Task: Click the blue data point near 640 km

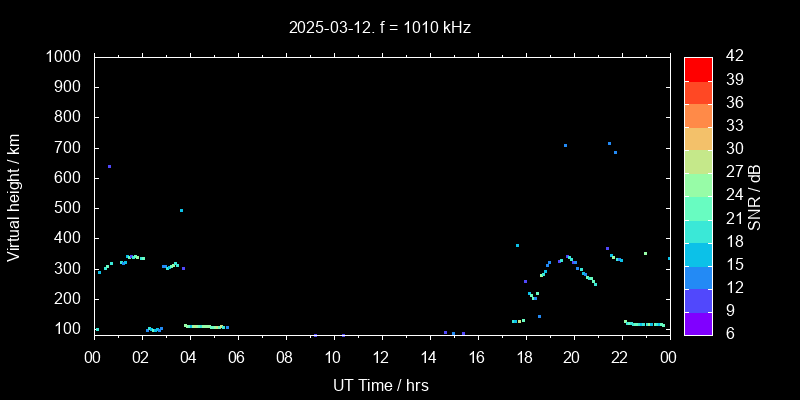Action: pyautogui.click(x=109, y=166)
